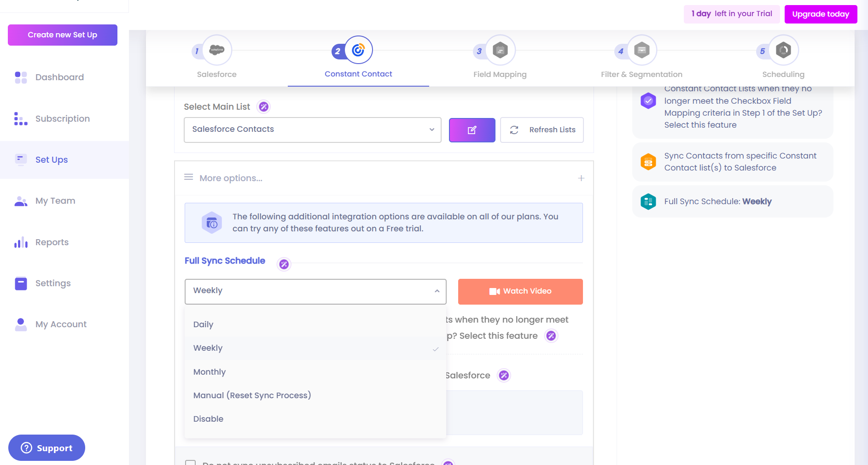868x465 pixels.
Task: Go to the Field Mapping step tab
Action: pos(500,59)
